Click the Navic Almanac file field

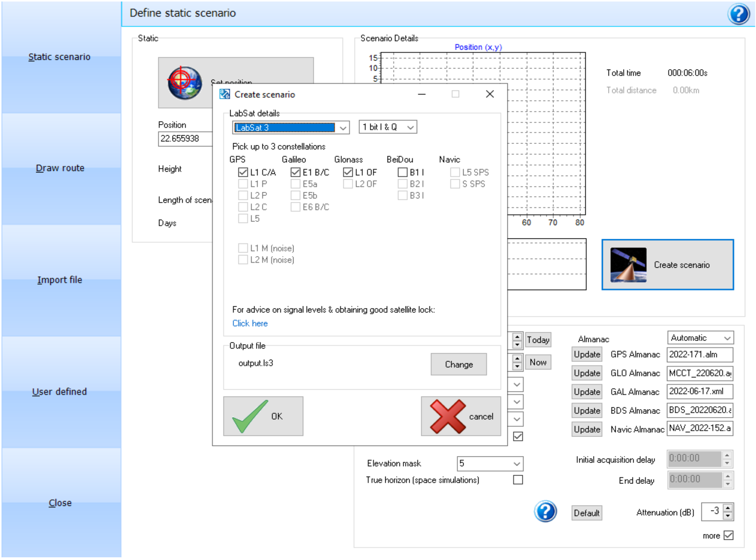[x=700, y=428]
